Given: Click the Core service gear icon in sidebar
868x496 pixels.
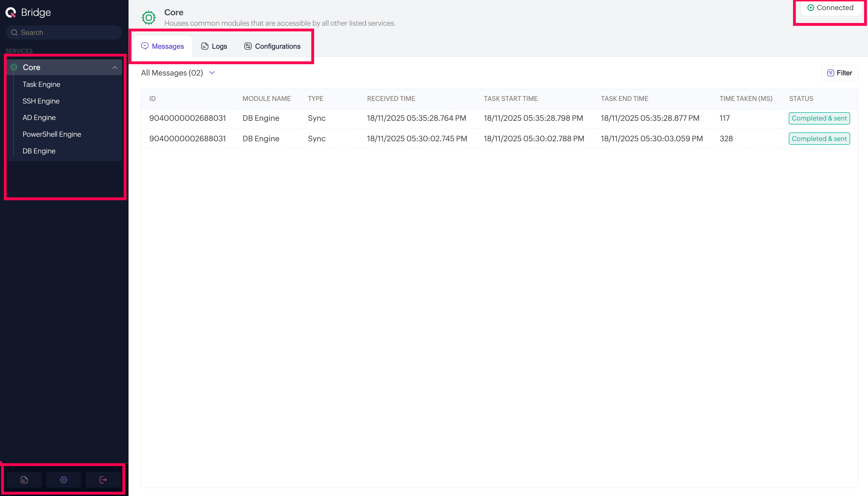Looking at the screenshot, I should [14, 67].
